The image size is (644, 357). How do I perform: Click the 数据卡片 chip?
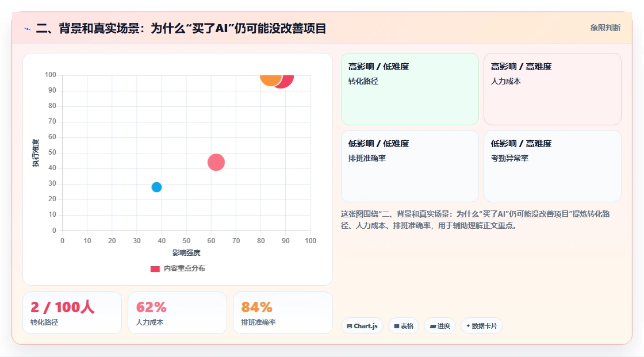482,326
